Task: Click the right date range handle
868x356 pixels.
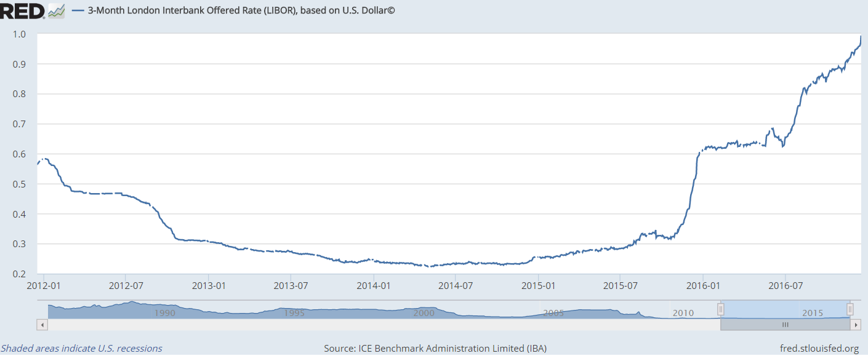Action: click(x=850, y=309)
